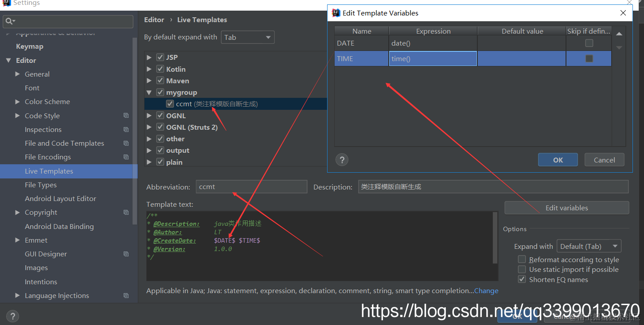
Task: Select the Images settings entry
Action: tap(36, 267)
